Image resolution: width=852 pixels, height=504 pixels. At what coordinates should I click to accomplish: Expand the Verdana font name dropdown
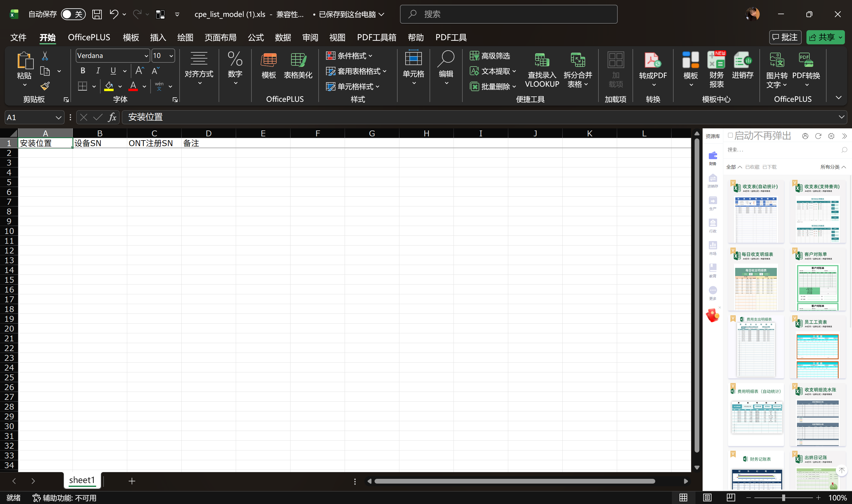[146, 56]
